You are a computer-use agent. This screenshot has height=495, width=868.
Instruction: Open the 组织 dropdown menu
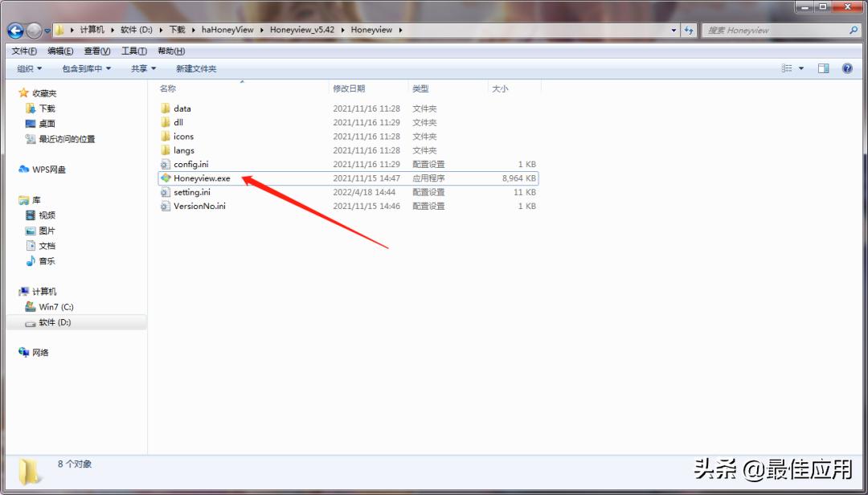[x=29, y=69]
